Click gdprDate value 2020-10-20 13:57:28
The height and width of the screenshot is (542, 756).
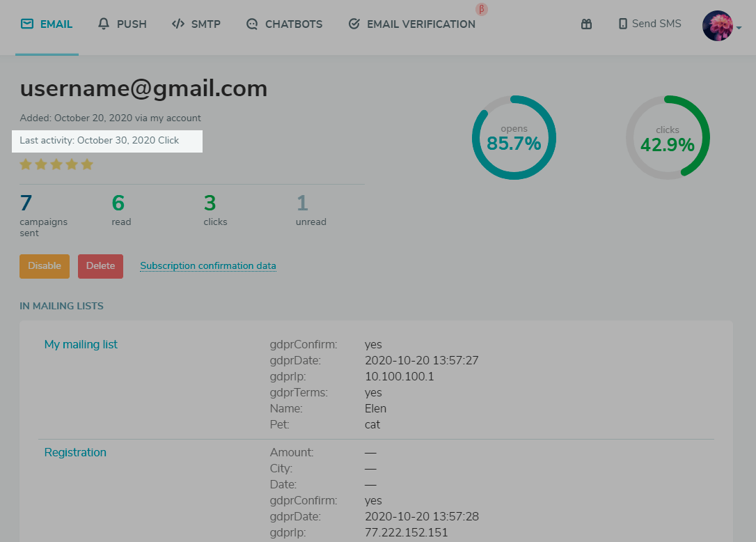422,516
